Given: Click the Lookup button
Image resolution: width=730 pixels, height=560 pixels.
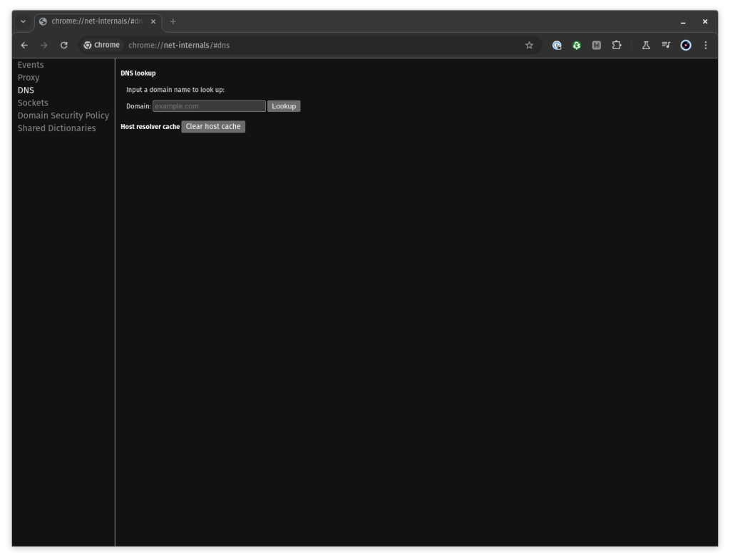Looking at the screenshot, I should click(284, 105).
